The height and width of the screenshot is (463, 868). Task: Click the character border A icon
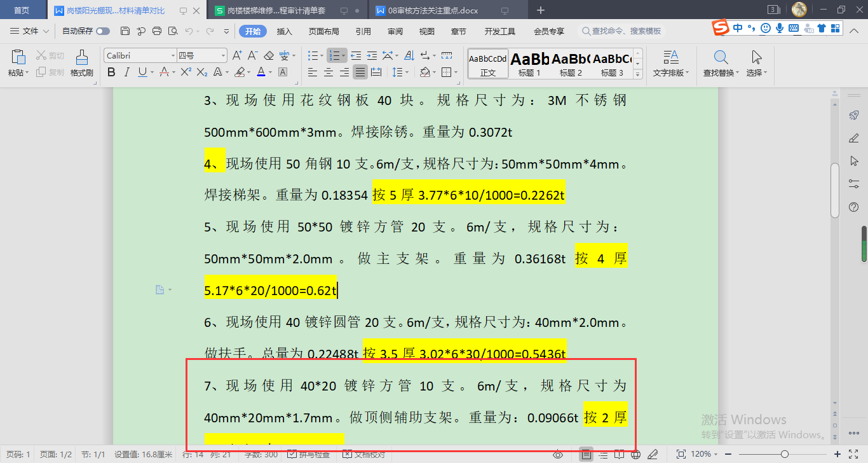(x=283, y=72)
